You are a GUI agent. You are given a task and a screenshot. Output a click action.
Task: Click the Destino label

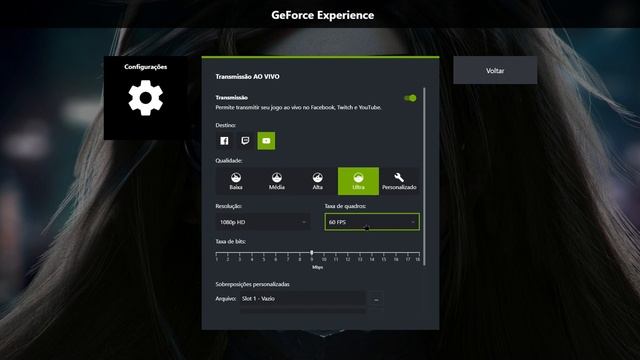[225, 125]
